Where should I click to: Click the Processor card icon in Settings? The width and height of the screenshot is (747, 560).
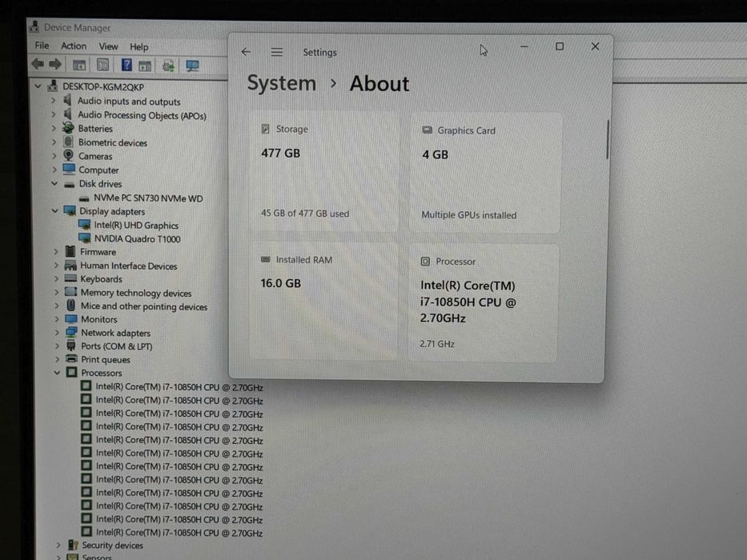(425, 261)
